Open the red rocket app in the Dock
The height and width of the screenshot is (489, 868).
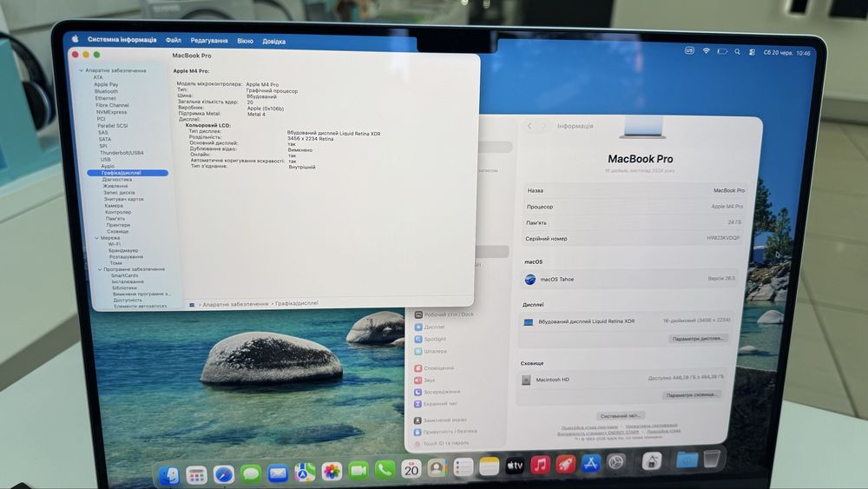566,464
